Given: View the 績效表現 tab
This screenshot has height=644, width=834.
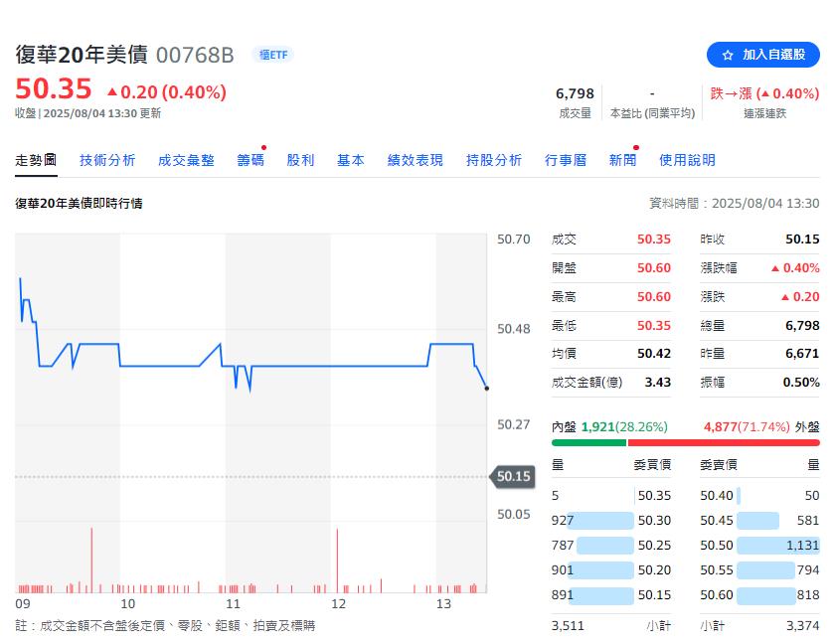Looking at the screenshot, I should pyautogui.click(x=415, y=160).
